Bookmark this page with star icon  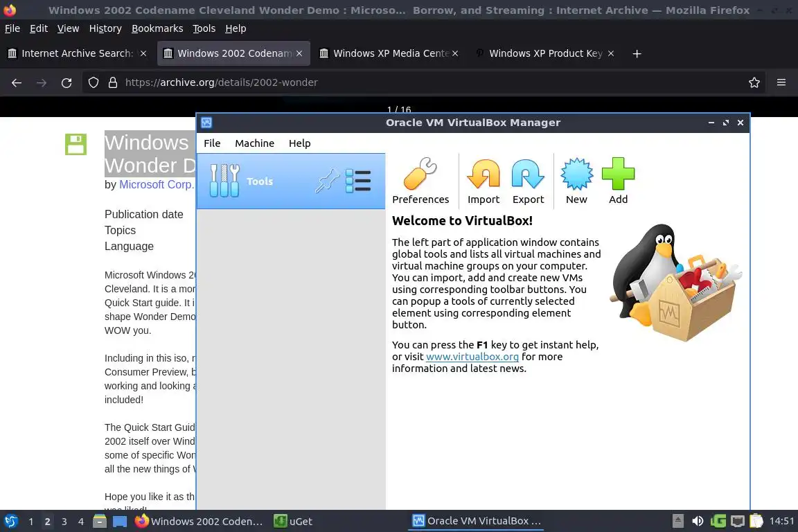pyautogui.click(x=754, y=82)
